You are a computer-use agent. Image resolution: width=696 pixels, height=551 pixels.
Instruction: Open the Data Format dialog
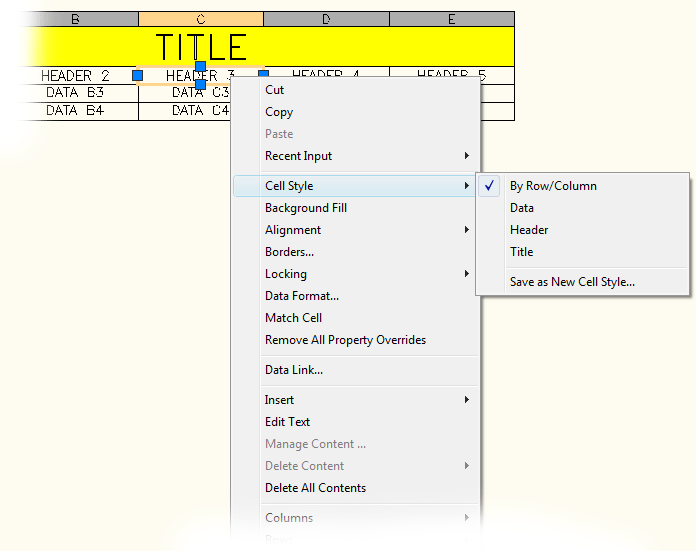302,296
